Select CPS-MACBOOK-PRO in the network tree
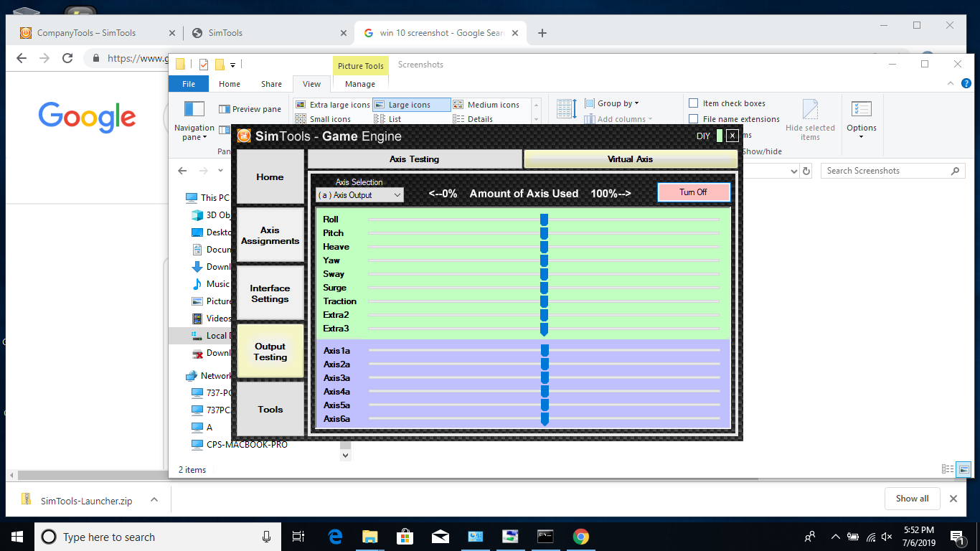The width and height of the screenshot is (980, 551). [239, 445]
